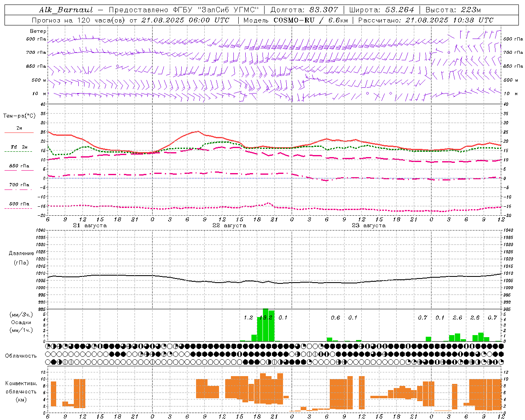The image size is (525, 420).
Task: Select the Предоставлено ФГБУ "ЗапСиб УГМС" text
Action: 184,10
